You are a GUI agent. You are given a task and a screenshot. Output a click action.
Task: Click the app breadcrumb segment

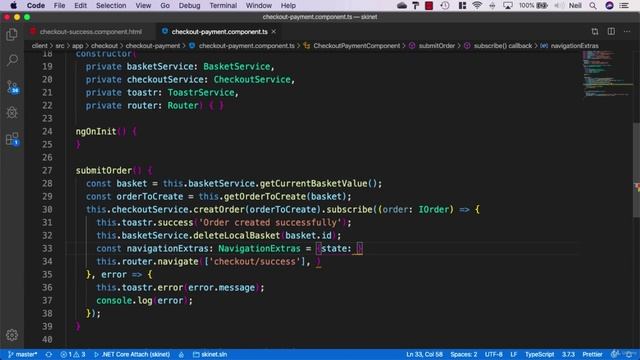click(78, 46)
